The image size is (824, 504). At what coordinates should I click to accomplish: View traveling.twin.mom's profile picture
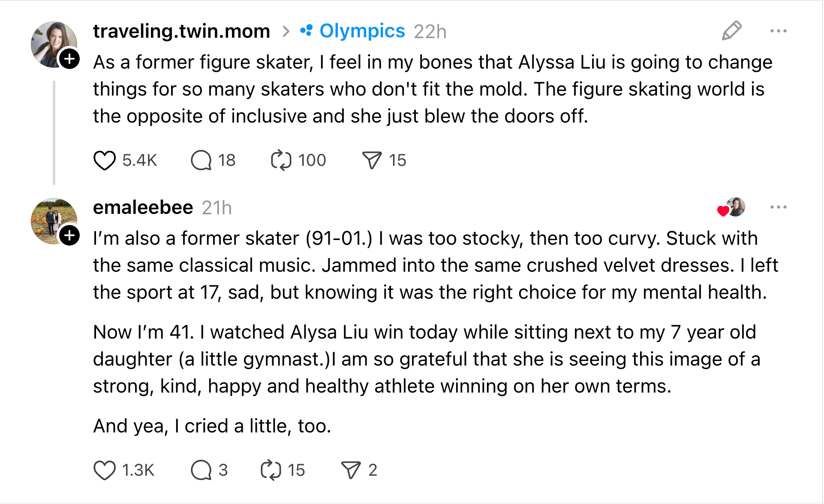(51, 42)
